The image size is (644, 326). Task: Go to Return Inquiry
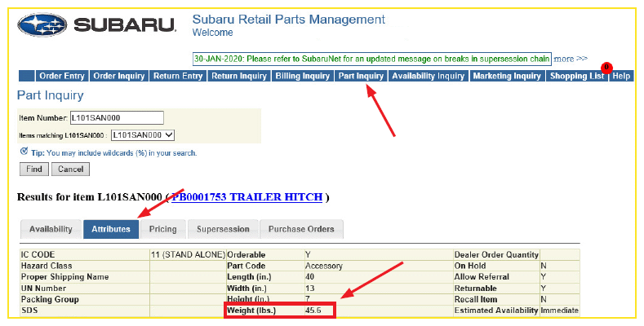[239, 76]
